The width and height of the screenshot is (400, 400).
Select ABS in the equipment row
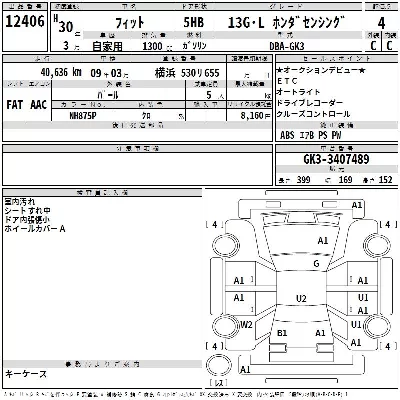287,135
